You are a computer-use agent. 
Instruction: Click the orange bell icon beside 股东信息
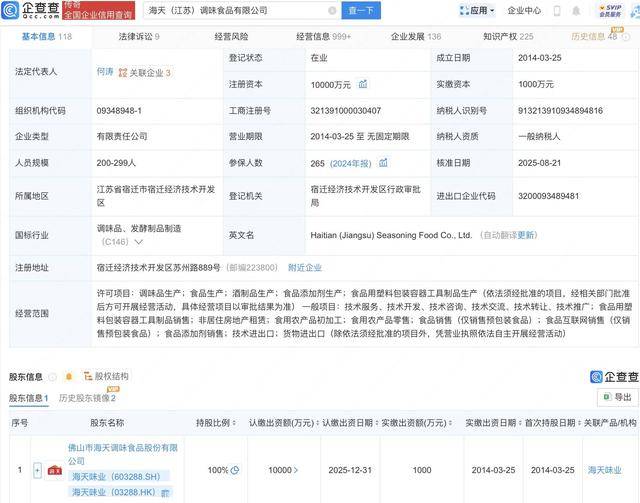click(69, 376)
